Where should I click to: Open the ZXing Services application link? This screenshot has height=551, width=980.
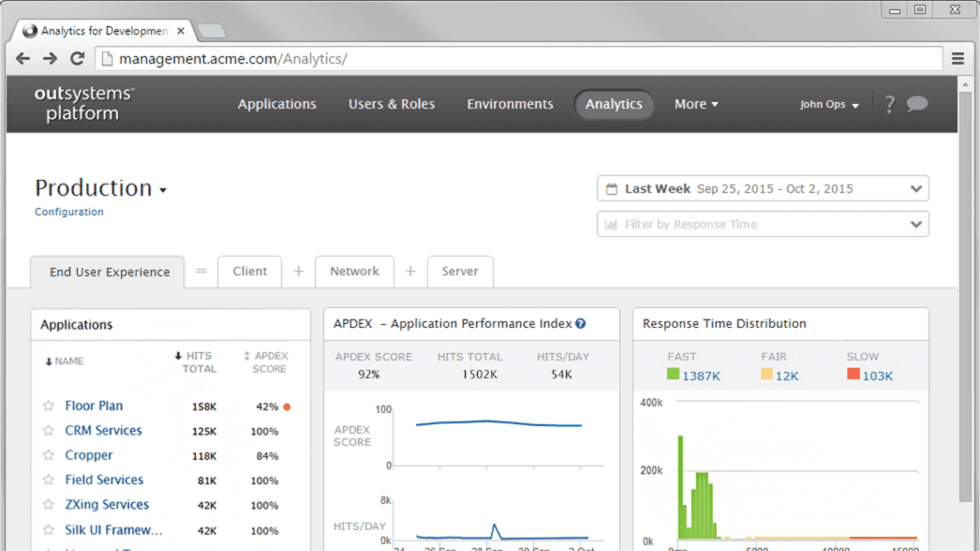(107, 504)
